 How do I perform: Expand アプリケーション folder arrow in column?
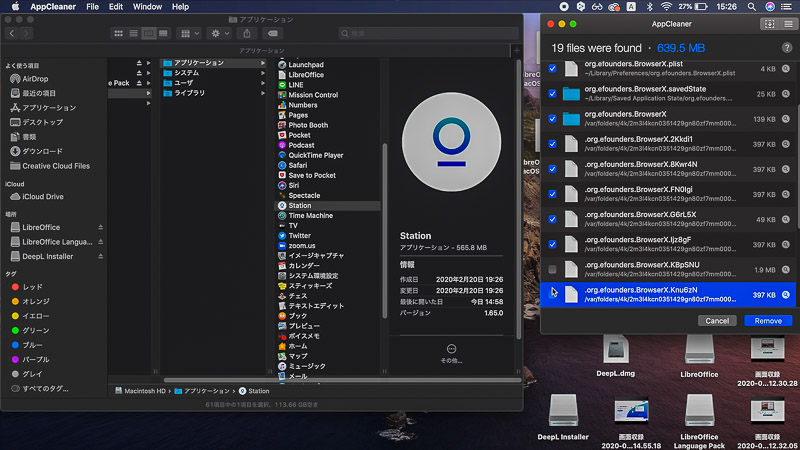pyautogui.click(x=263, y=63)
